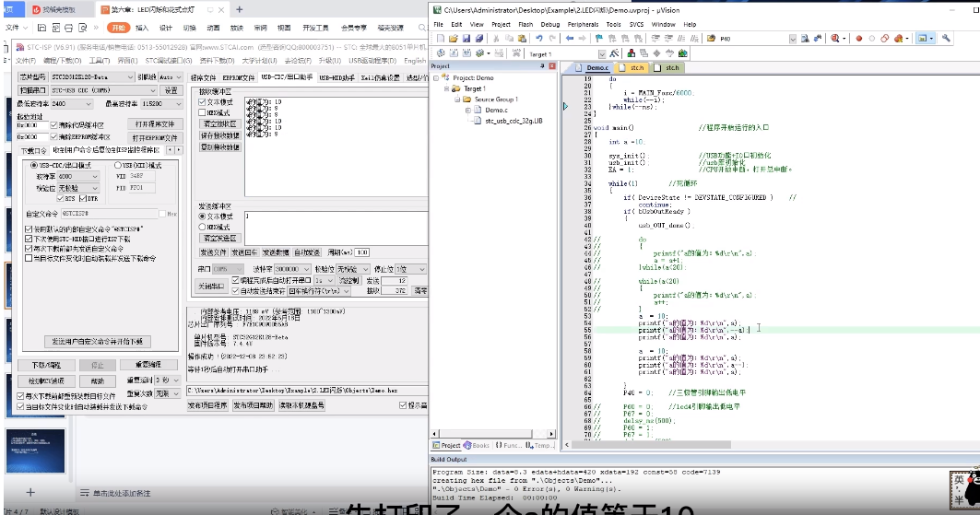Click the window layout icon in µVision toolbar
The height and width of the screenshot is (515, 980).
click(x=922, y=39)
